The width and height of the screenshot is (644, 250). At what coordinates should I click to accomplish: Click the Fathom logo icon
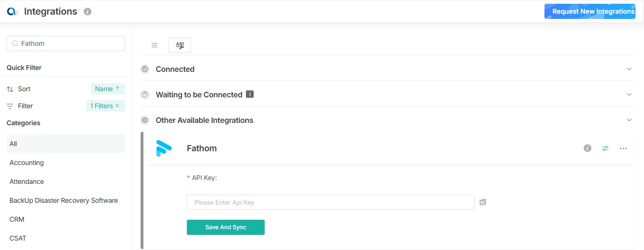164,148
